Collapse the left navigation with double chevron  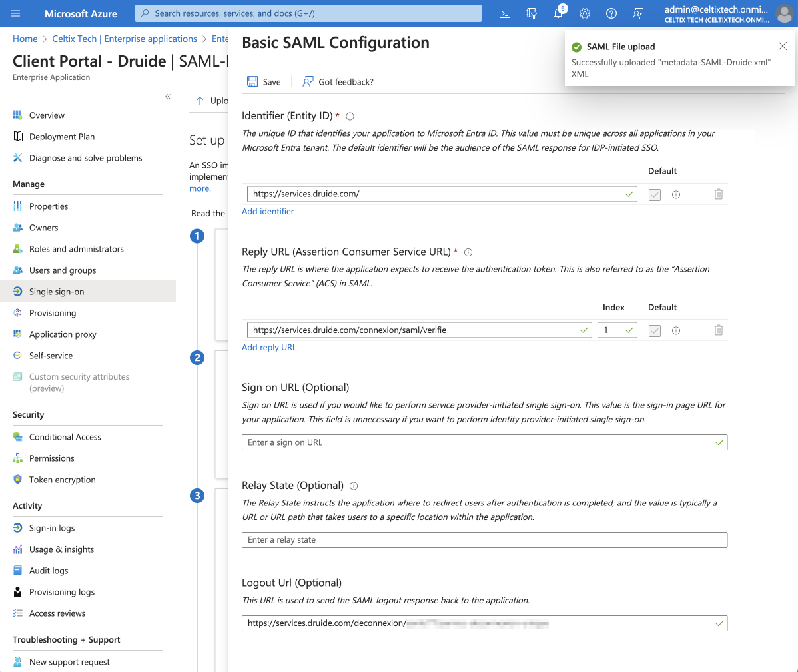[168, 97]
